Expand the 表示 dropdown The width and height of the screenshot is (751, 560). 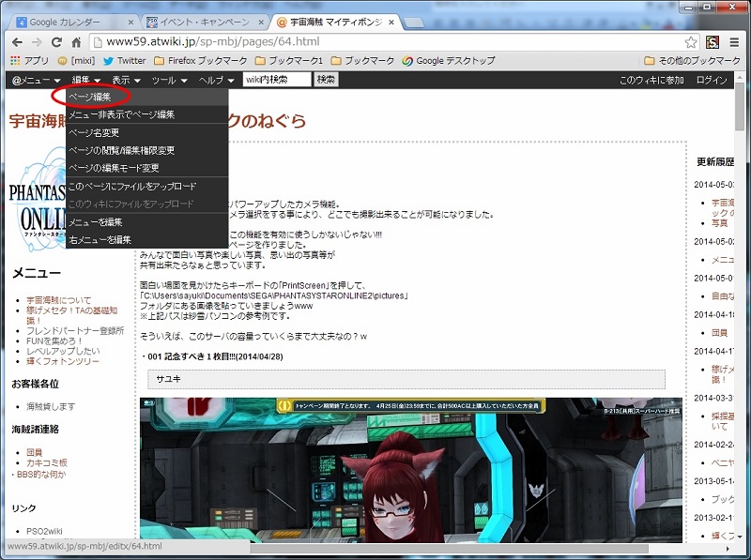tap(126, 80)
